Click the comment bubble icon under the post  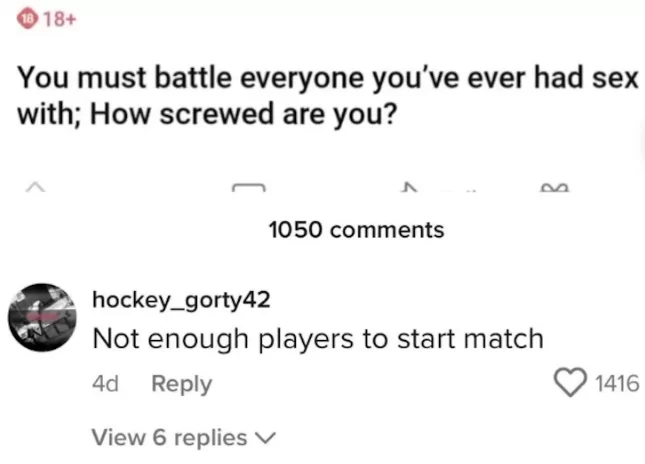coord(248,187)
